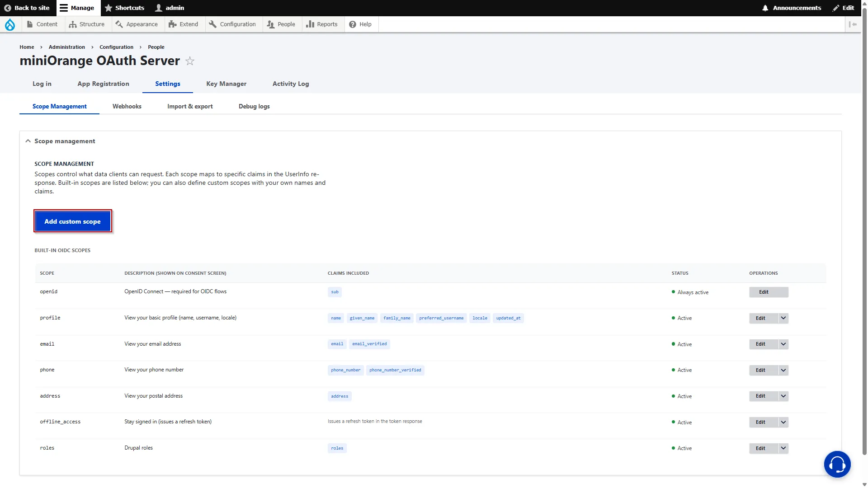Click the given_name claim tag
868x488 pixels.
click(x=362, y=318)
